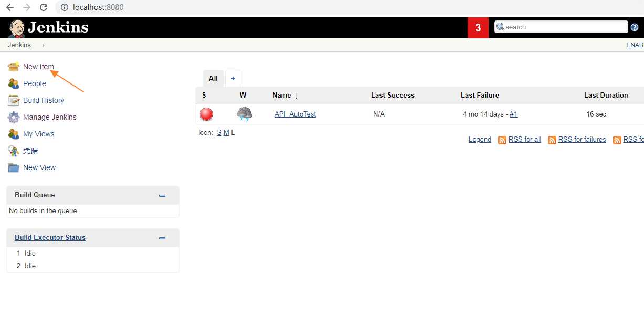
Task: Click the 16 sec duration value
Action: 596,114
